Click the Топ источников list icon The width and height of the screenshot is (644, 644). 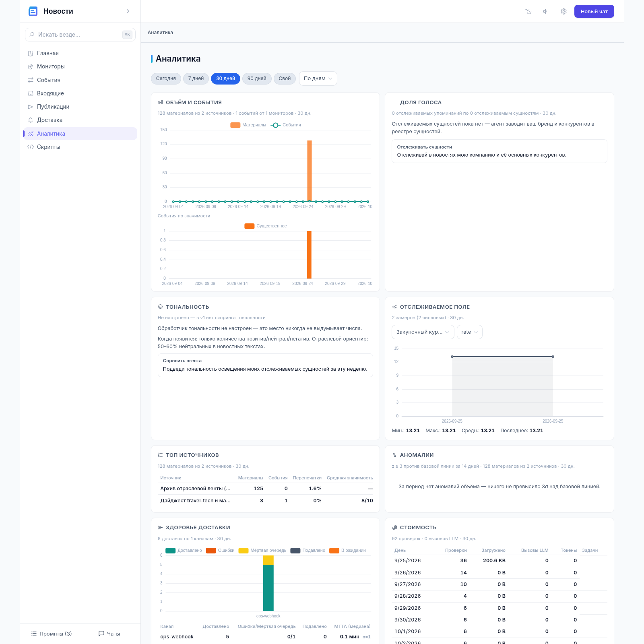[x=160, y=455]
